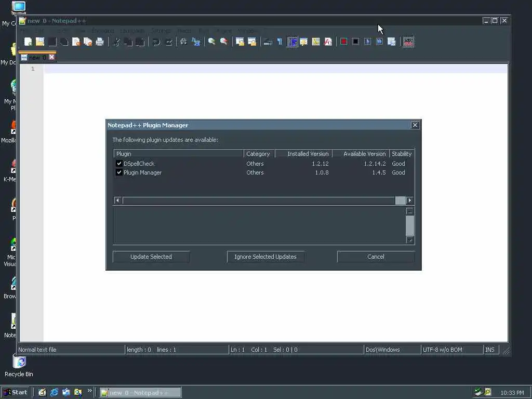Click the Close document toolbar icon
This screenshot has width=532, height=399.
76,42
